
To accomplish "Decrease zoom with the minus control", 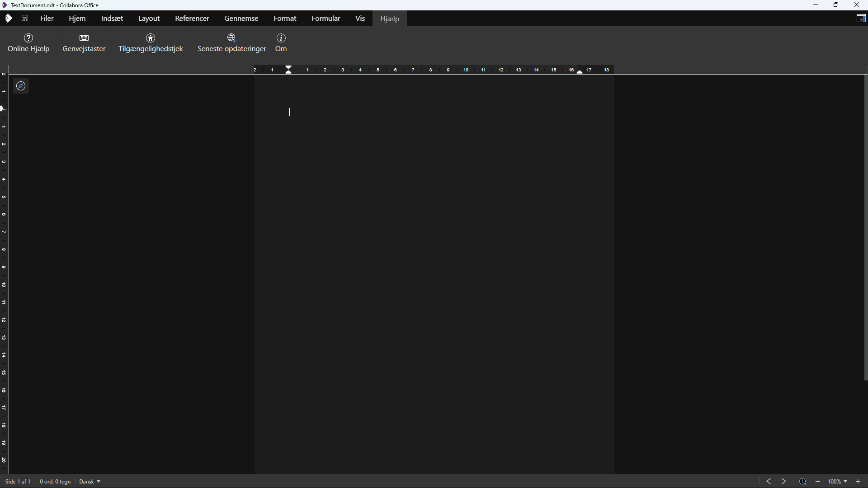I will coord(817,481).
